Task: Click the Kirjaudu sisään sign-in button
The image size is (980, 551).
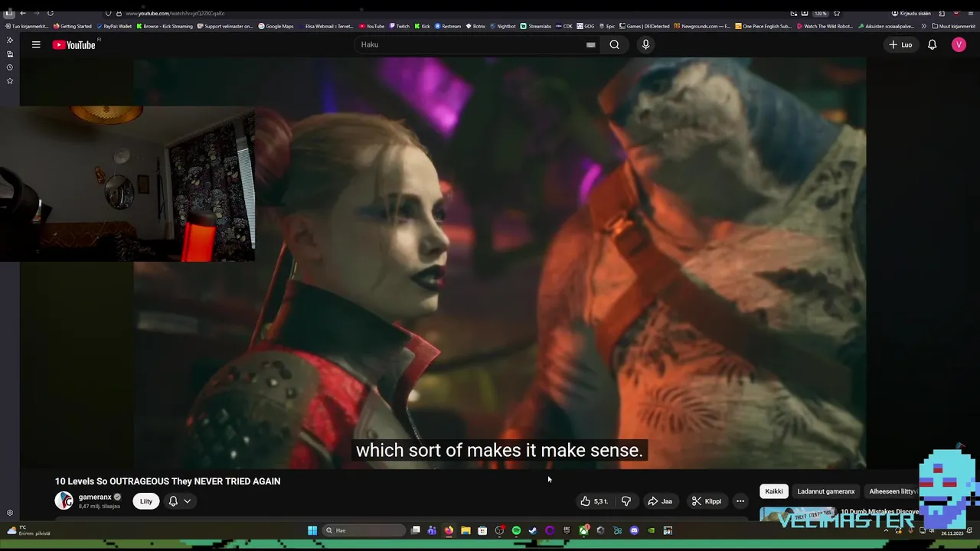Action: click(911, 13)
